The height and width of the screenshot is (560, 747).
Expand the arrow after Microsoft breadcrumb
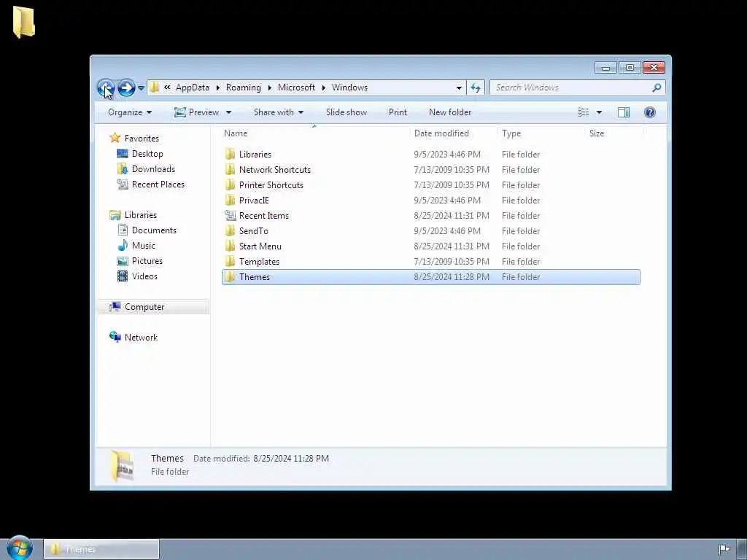[x=323, y=87]
